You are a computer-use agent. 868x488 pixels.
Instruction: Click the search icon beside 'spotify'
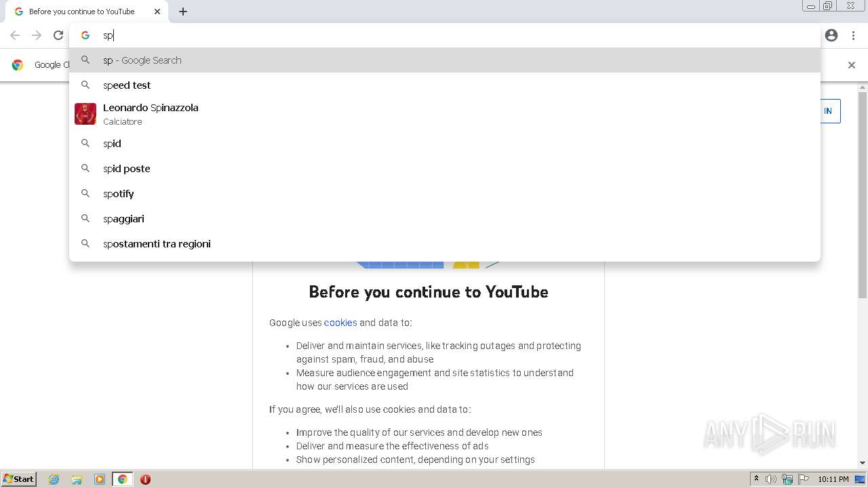tap(85, 193)
